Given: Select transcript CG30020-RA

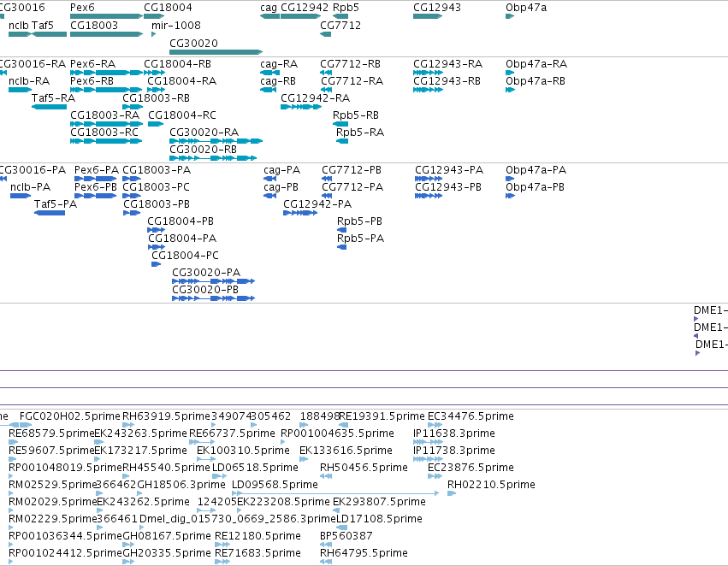Looking at the screenshot, I should point(216,141).
